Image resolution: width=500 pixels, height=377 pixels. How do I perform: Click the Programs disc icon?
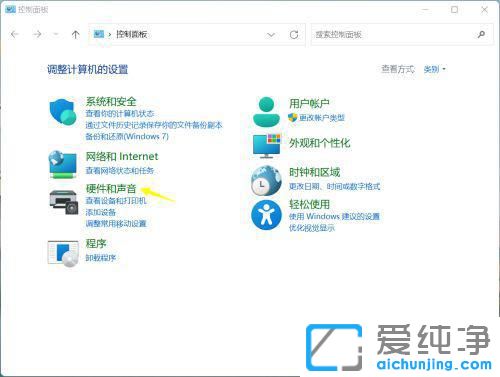pyautogui.click(x=63, y=254)
